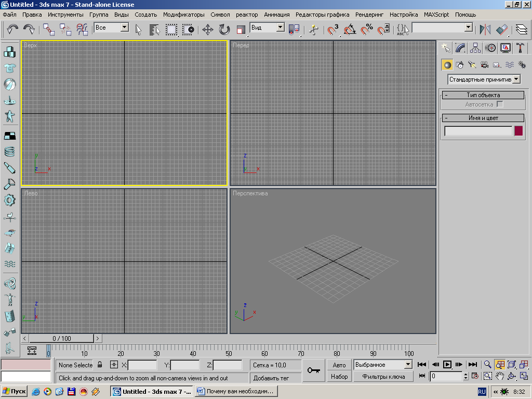Switch to the Hierarchy command panel tab
The width and height of the screenshot is (532, 399).
475,48
